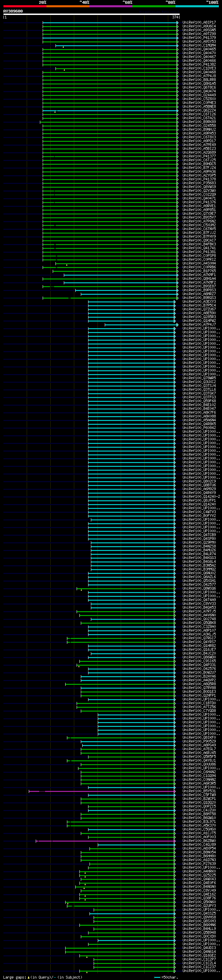Select the UniRef100_A7KMF1 label
222x980 pixels.
199,275
